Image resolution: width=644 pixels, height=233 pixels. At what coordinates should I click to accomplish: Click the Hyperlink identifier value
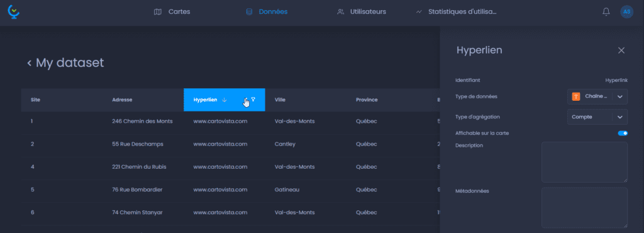click(x=616, y=80)
